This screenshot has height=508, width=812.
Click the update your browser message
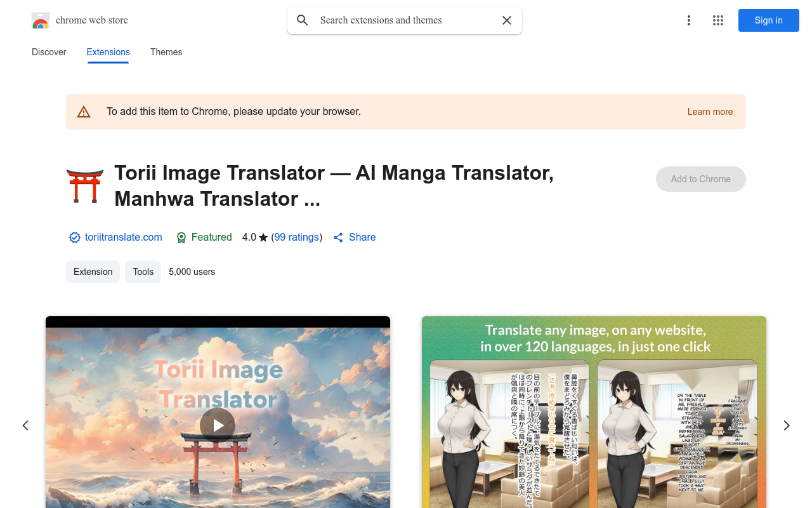click(x=233, y=112)
